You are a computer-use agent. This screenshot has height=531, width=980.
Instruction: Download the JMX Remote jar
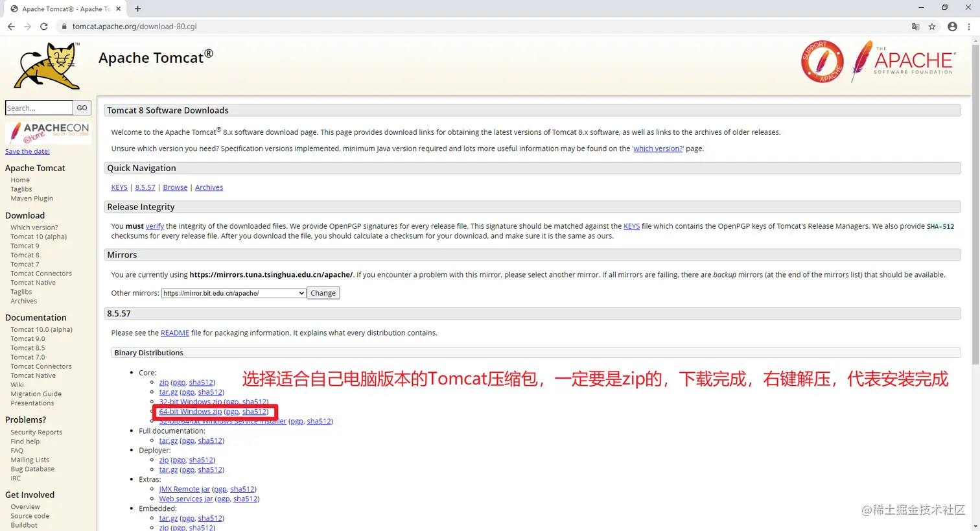tap(185, 490)
